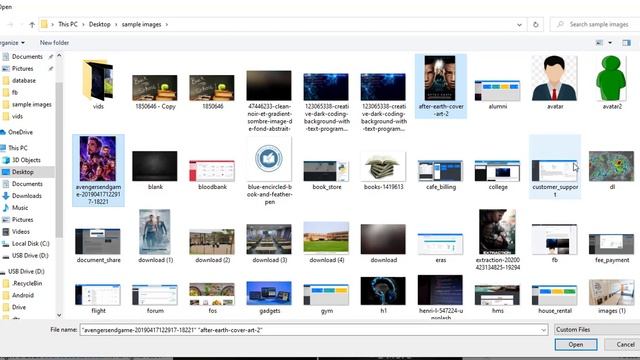Open Music in navigation pane
This screenshot has width=640, height=360.
[20, 207]
